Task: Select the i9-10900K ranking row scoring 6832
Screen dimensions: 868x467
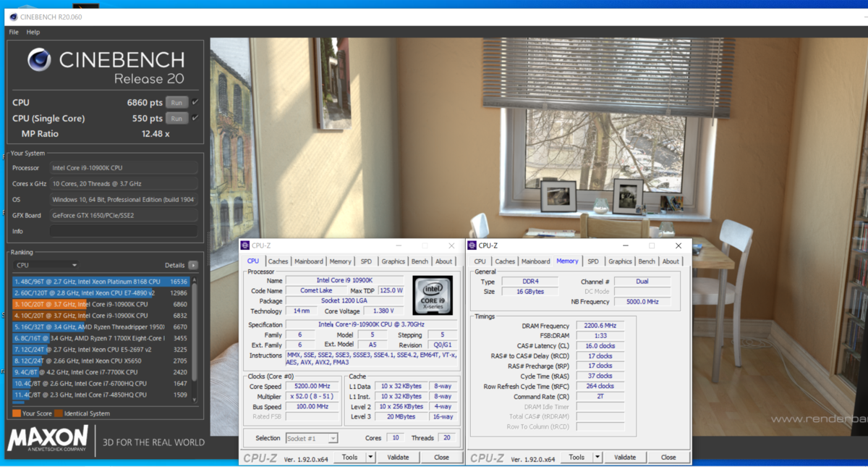Action: (101, 316)
